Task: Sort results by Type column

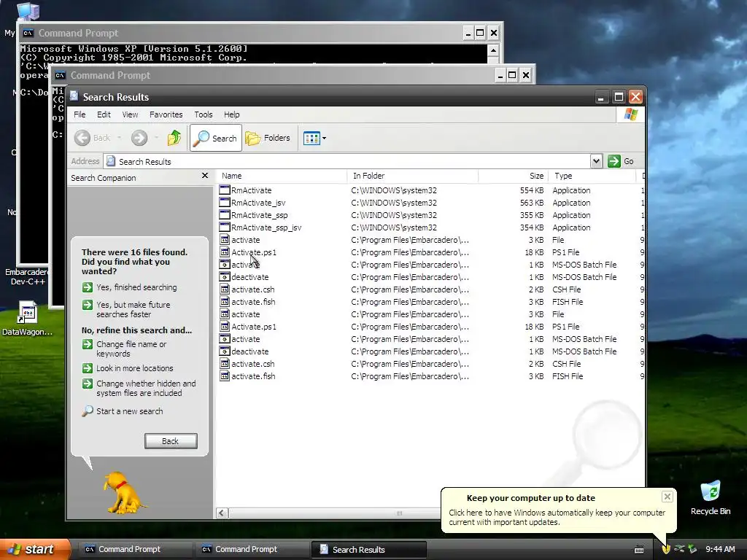Action: click(592, 176)
